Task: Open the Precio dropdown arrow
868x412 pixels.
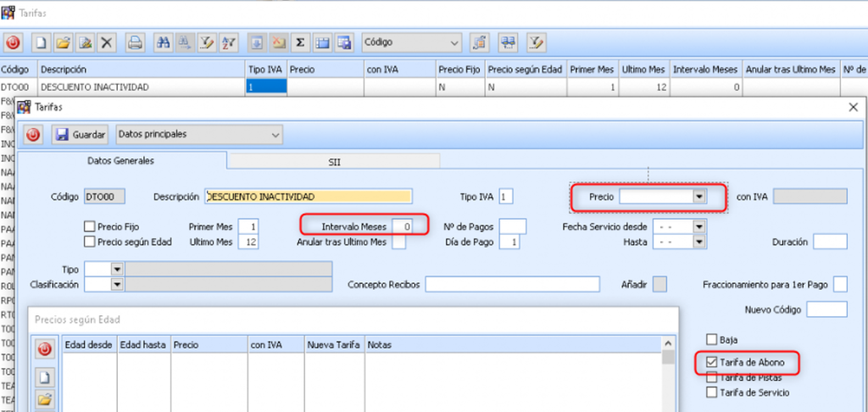Action: click(x=698, y=197)
